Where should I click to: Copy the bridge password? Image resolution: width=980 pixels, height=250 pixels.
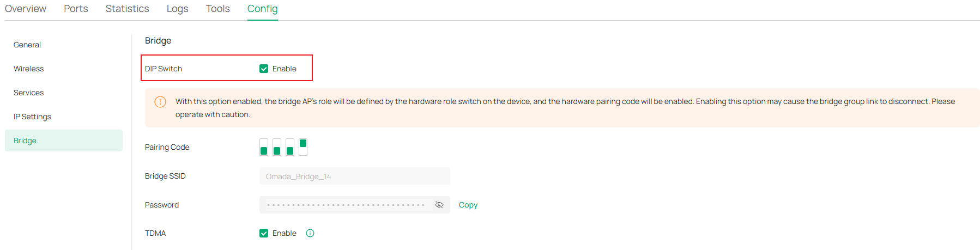click(468, 205)
